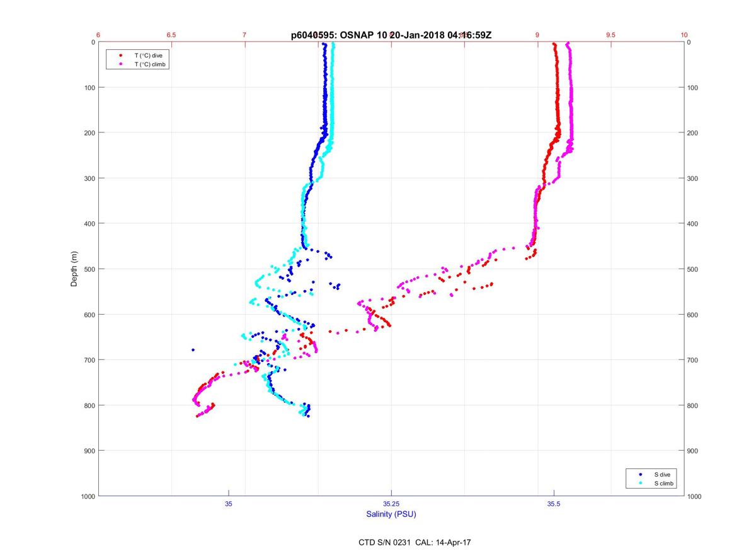Click the cyan marker for S climb legend
This screenshot has height=558, width=756.
(640, 484)
